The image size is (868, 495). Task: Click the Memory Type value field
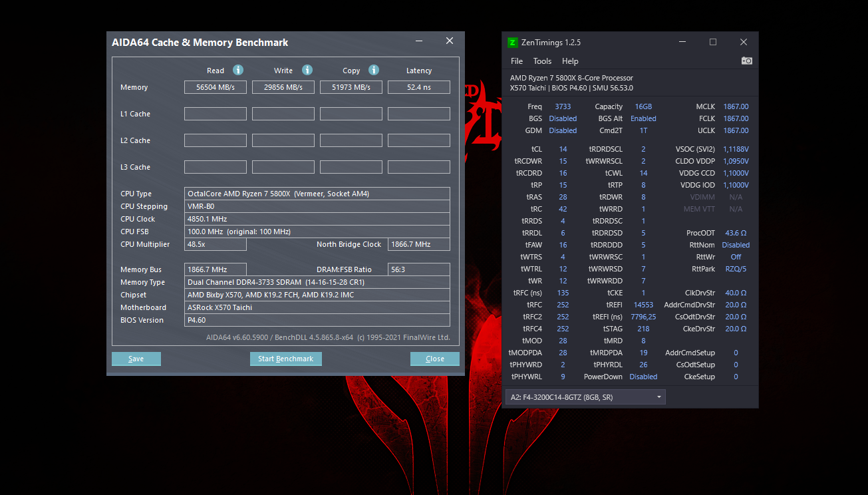click(x=317, y=282)
